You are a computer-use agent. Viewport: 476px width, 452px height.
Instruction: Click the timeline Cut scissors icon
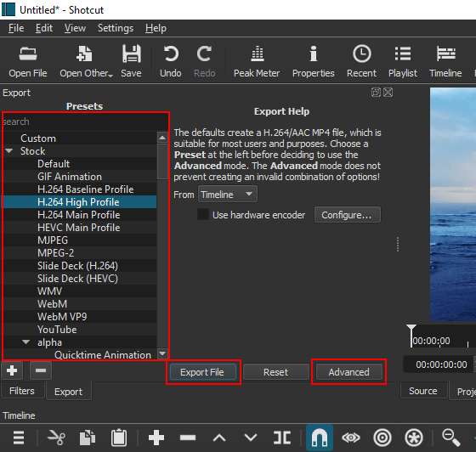[56, 438]
